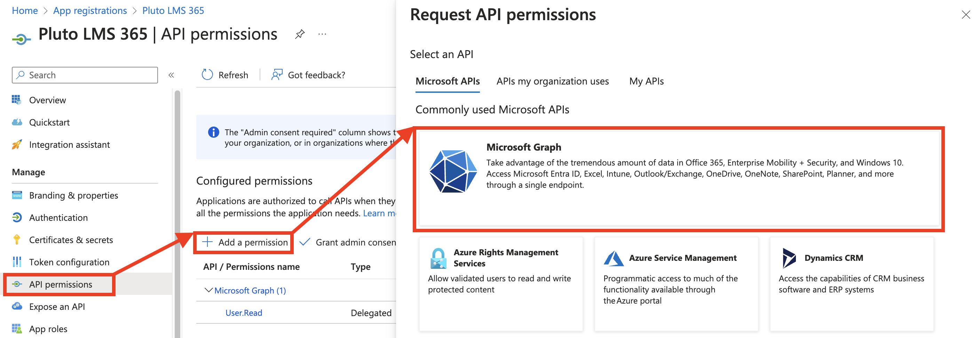Open Branding & properties in the sidebar
The height and width of the screenshot is (338, 980).
73,195
